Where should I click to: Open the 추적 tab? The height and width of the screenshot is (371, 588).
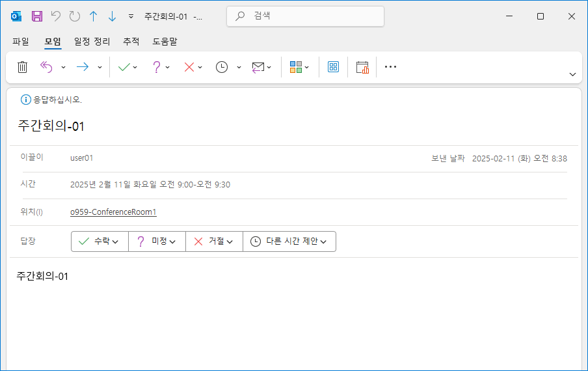pyautogui.click(x=131, y=41)
